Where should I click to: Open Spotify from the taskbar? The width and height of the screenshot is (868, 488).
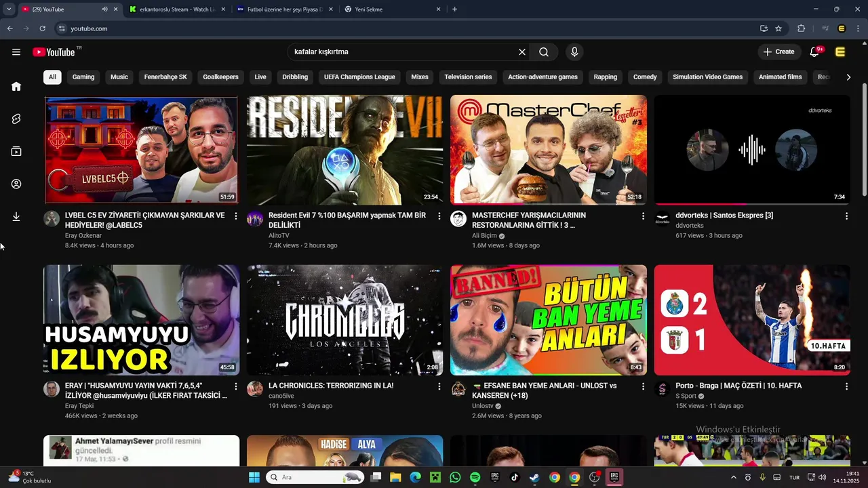[475, 477]
